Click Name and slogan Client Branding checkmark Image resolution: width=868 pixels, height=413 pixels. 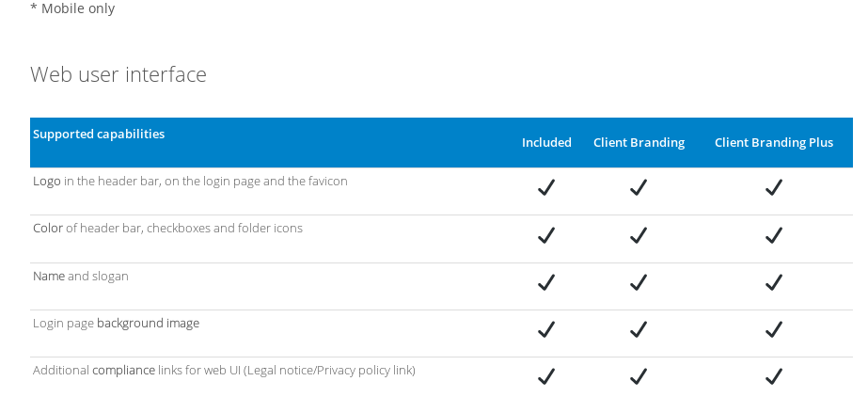point(639,282)
